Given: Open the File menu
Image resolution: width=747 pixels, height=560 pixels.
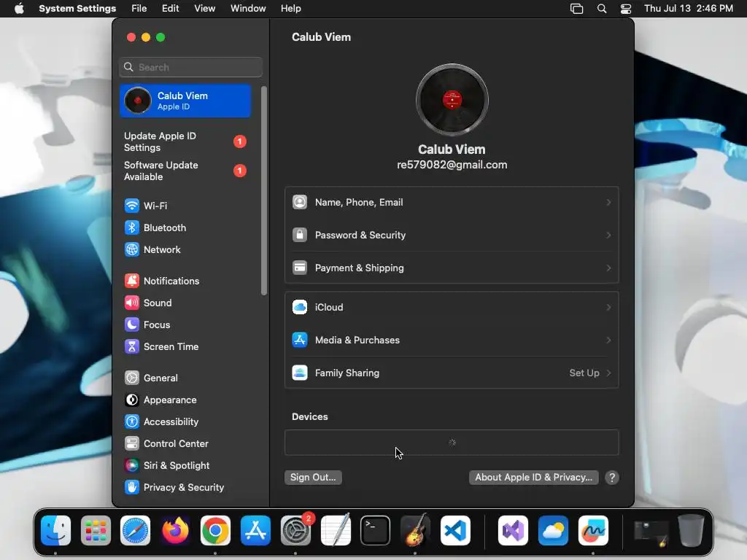Looking at the screenshot, I should coord(139,9).
